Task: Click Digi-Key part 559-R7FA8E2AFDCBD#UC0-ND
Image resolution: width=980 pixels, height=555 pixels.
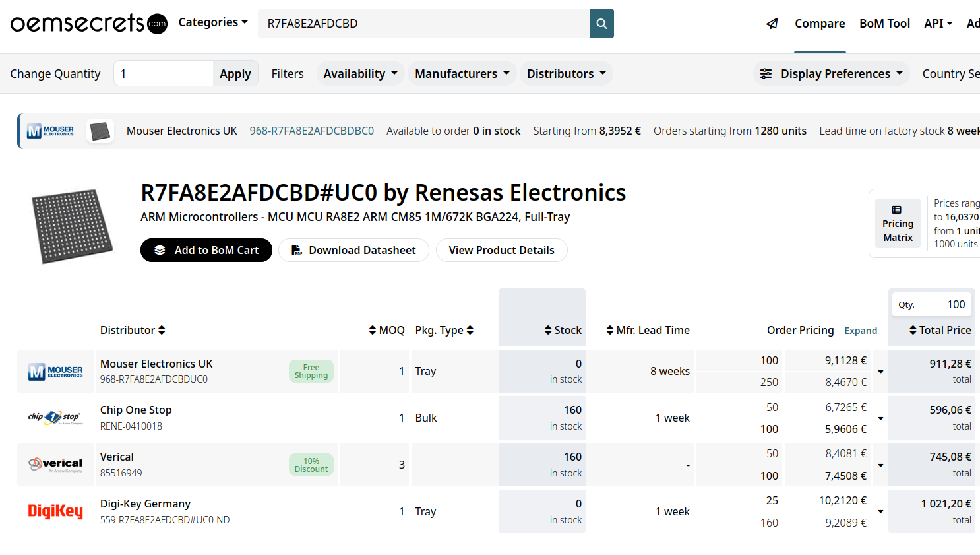Action: pyautogui.click(x=165, y=520)
